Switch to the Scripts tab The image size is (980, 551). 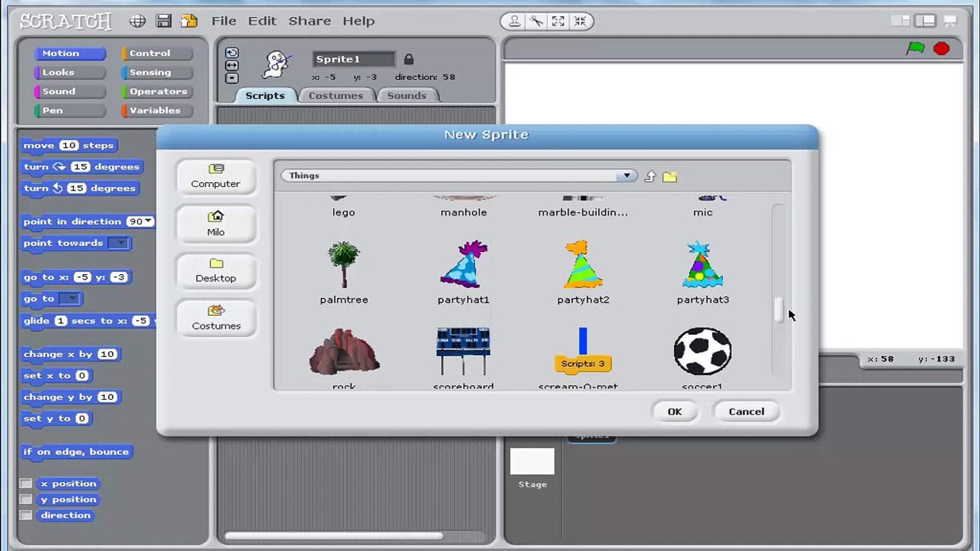(265, 95)
